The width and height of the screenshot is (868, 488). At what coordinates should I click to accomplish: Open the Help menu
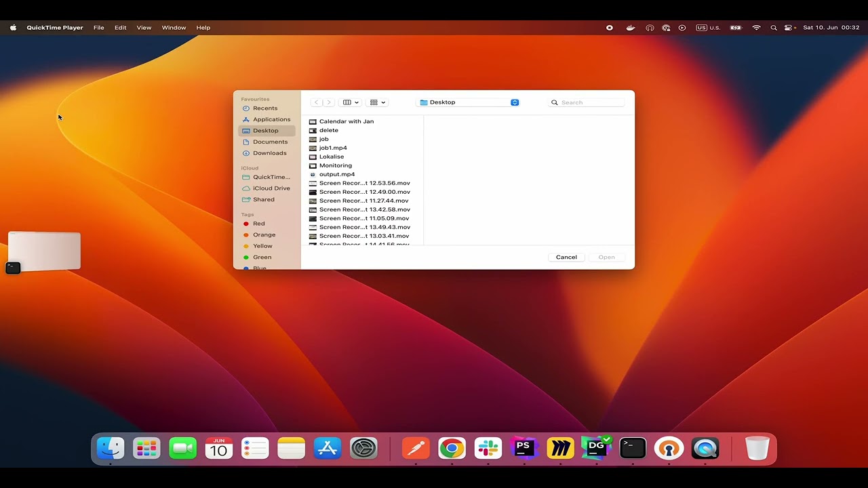point(203,28)
